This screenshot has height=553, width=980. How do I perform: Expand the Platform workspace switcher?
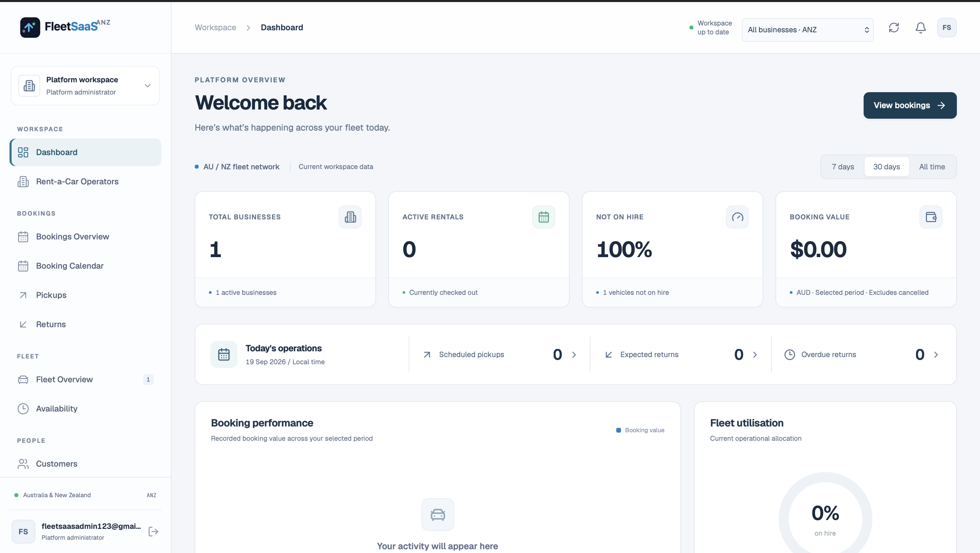pos(85,86)
